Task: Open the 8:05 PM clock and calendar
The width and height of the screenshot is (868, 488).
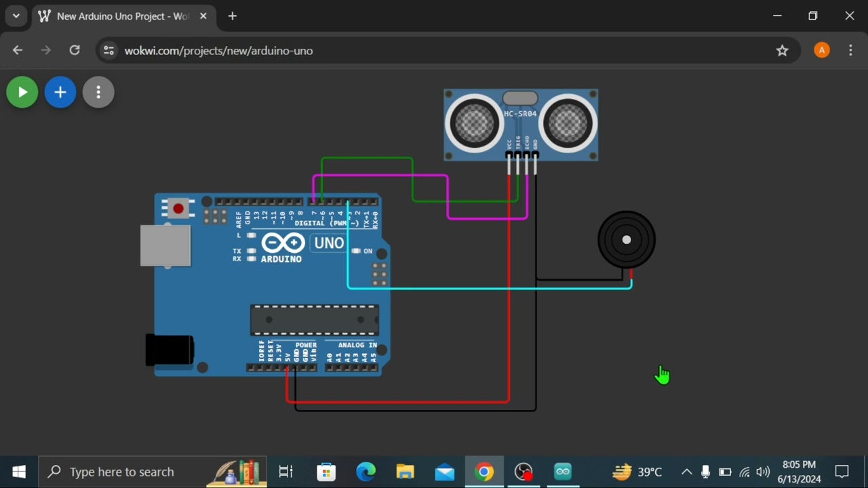Action: coord(799,472)
